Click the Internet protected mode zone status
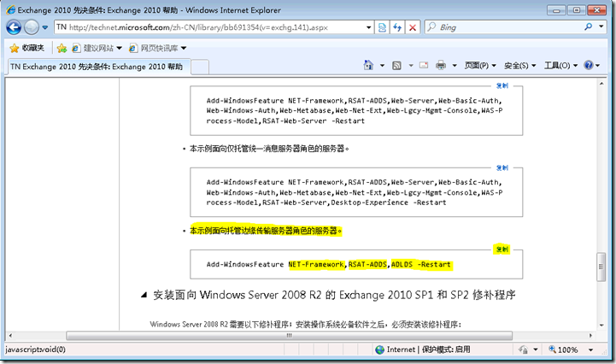The height and width of the screenshot is (364, 616). tap(423, 349)
